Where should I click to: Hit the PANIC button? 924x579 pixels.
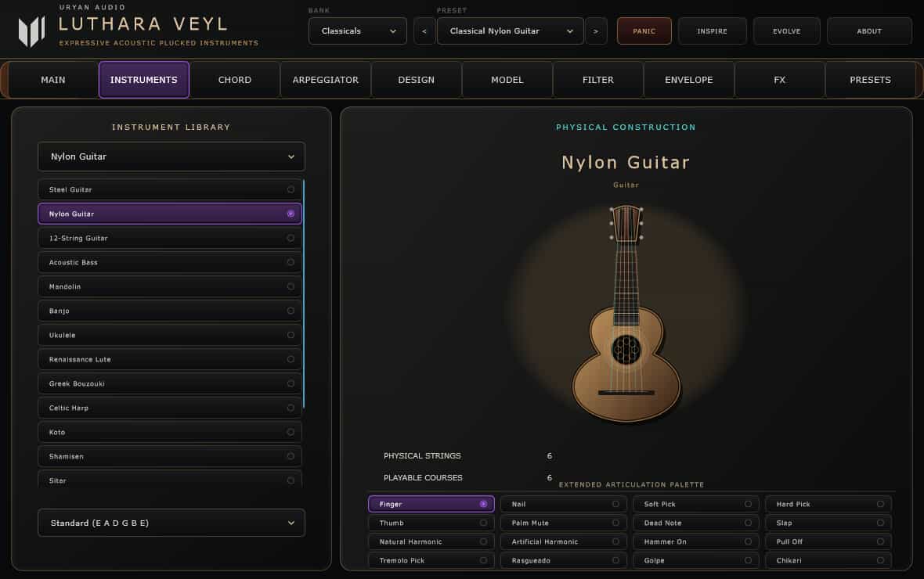click(x=644, y=31)
